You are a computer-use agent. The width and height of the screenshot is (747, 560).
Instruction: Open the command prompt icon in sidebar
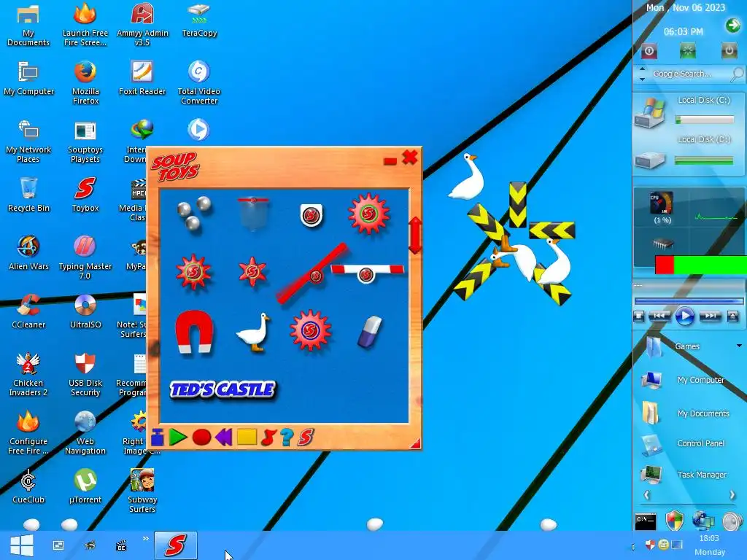(646, 521)
